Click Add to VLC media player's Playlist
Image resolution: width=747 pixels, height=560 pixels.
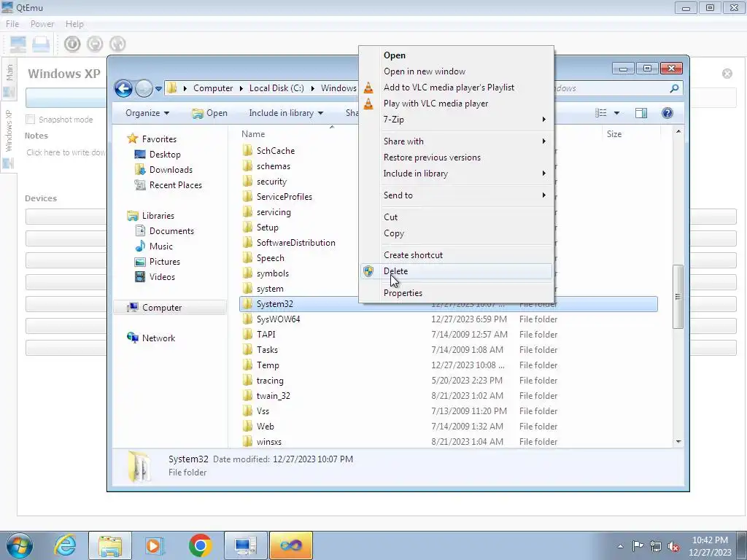coord(449,87)
